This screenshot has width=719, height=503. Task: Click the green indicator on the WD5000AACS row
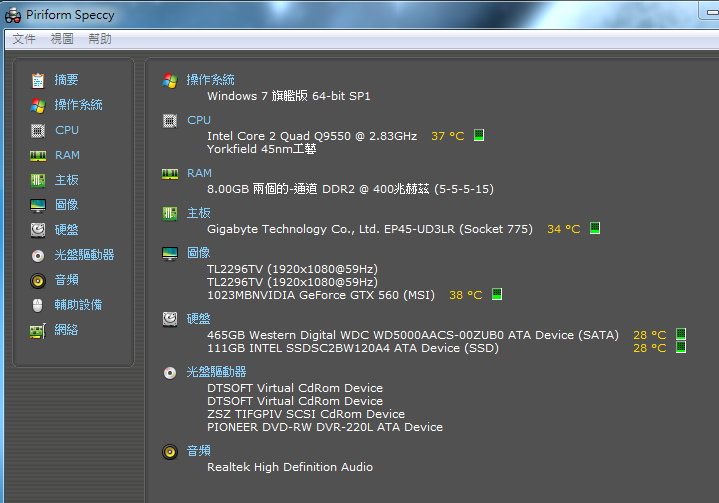tap(681, 334)
